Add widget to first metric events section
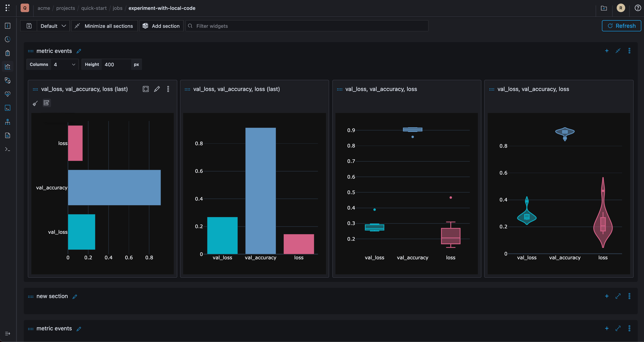The image size is (644, 342). (607, 51)
